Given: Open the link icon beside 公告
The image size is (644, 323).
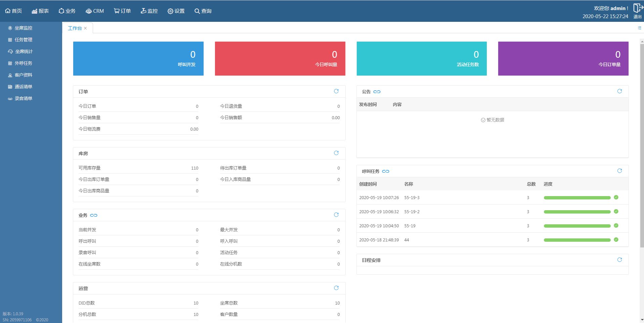Looking at the screenshot, I should [377, 92].
